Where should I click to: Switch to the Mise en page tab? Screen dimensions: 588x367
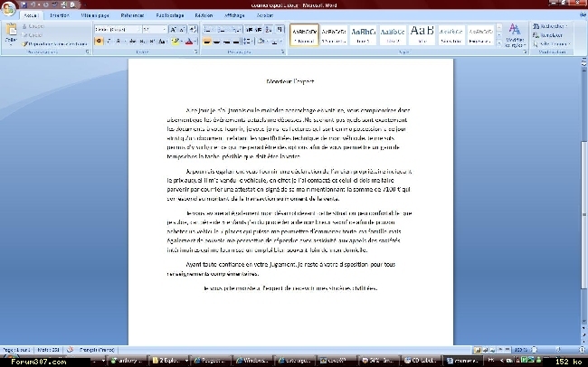point(95,15)
